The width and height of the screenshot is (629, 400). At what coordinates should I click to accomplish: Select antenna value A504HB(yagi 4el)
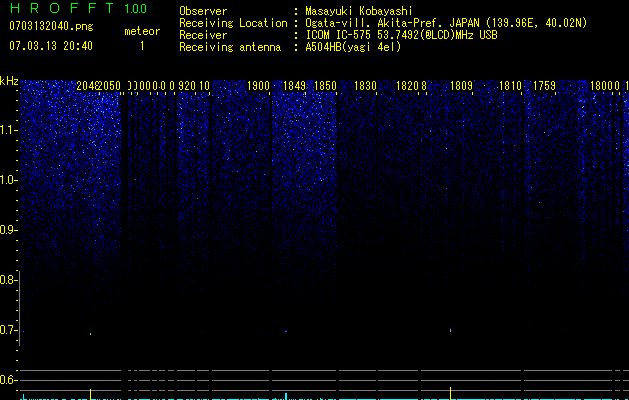[x=353, y=47]
